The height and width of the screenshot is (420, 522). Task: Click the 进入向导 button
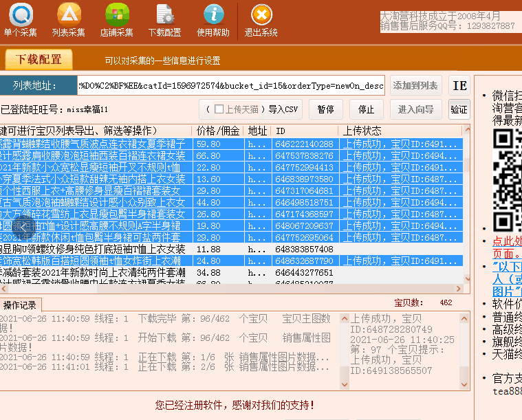(x=416, y=109)
